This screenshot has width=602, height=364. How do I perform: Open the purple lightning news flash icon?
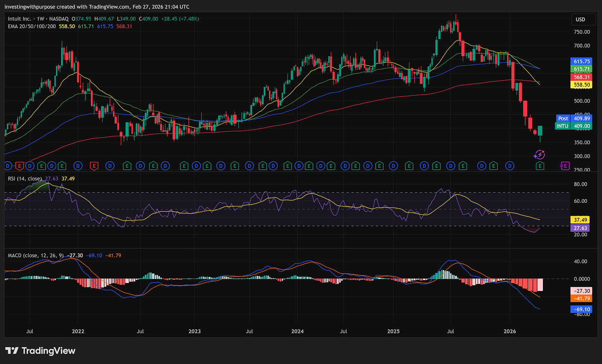click(539, 155)
